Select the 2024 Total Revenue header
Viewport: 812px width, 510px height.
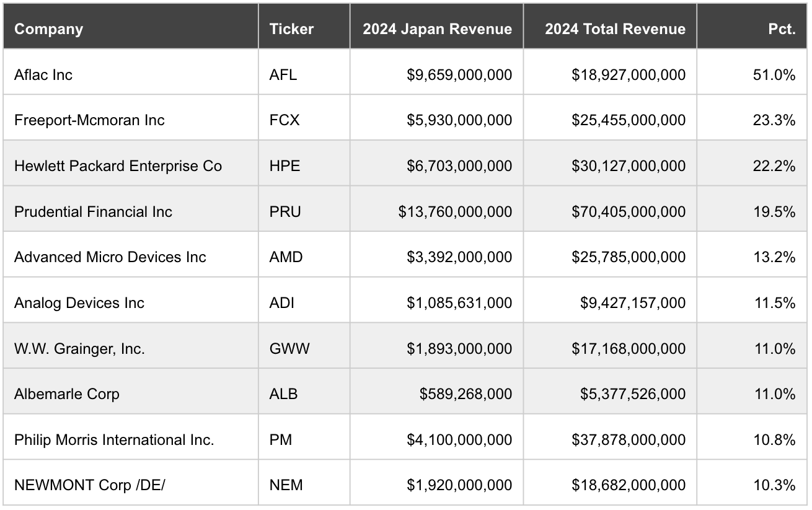(610, 26)
